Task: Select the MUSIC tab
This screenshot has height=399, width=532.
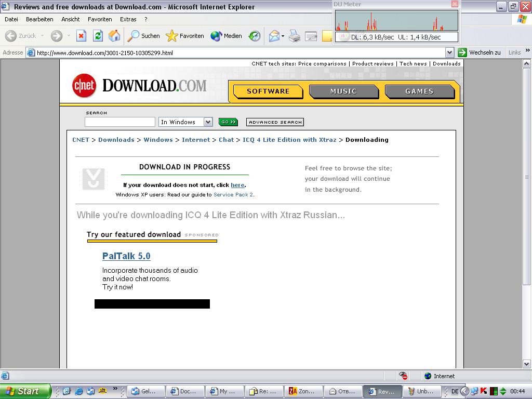Action: 343,91
